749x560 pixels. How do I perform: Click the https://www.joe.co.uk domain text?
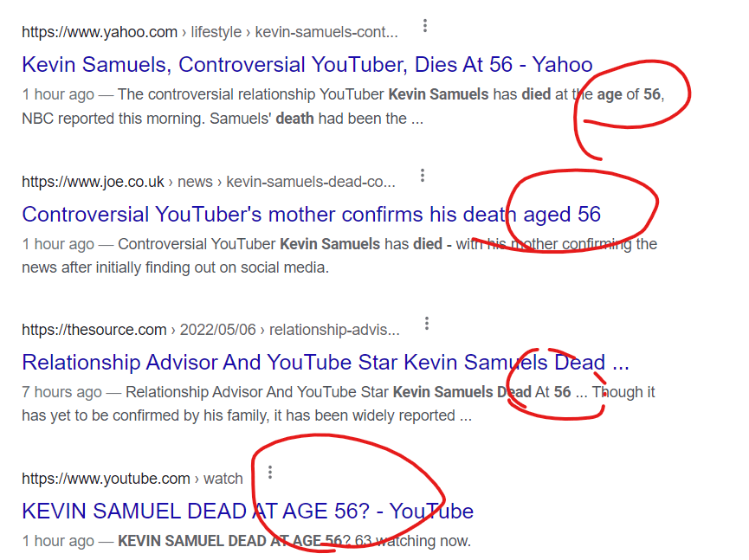93,182
